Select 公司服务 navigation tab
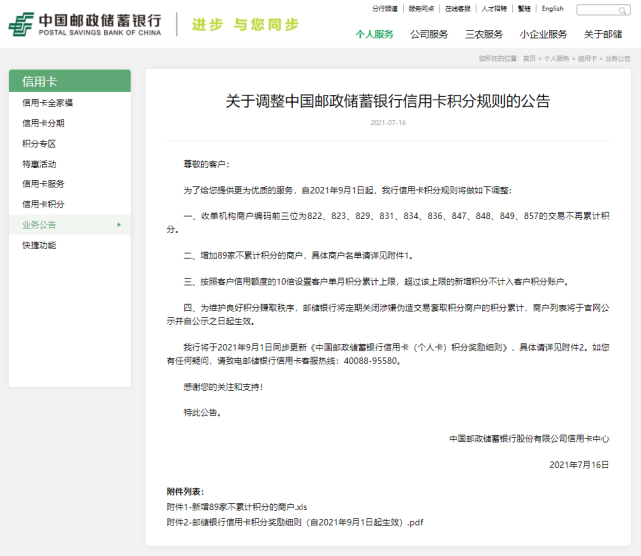 point(429,34)
